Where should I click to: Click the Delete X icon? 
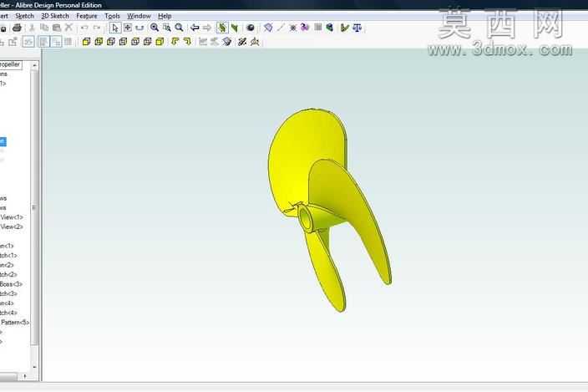68,28
